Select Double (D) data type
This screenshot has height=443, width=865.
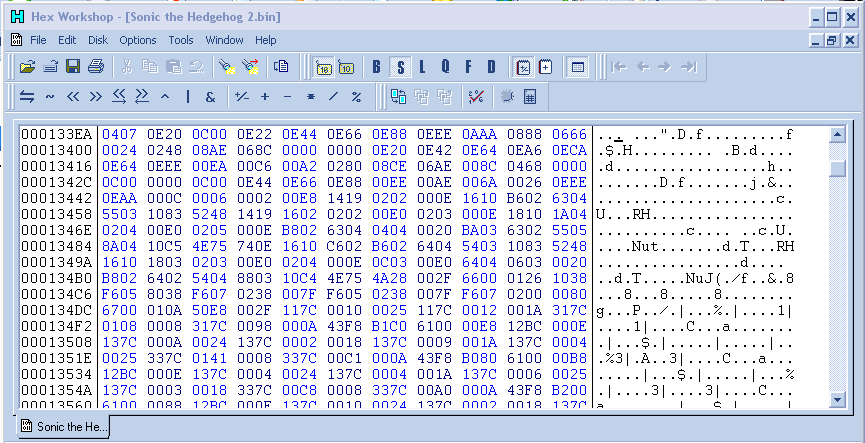point(492,68)
